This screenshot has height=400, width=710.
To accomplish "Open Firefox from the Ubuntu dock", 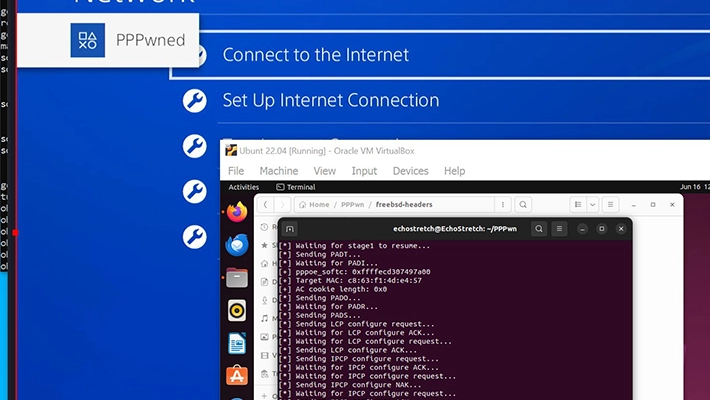I will click(x=237, y=212).
